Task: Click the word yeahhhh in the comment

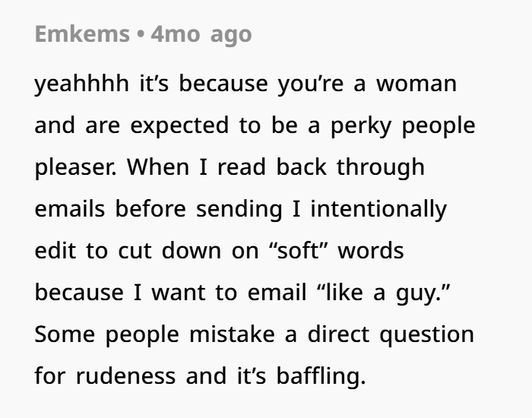Action: (82, 84)
